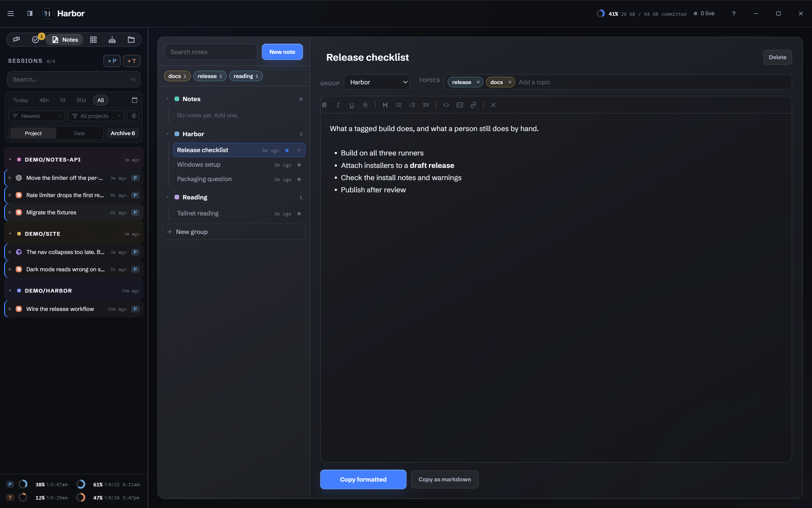Screen dimensions: 812x508
Task: Open the hamburger menu
Action: pos(11,13)
